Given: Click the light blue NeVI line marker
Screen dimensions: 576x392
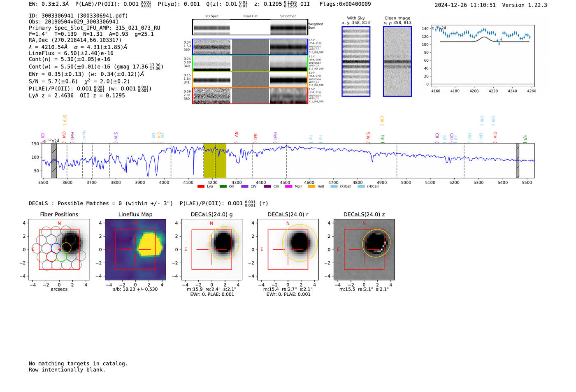Looking at the screenshot, I should point(84,136).
